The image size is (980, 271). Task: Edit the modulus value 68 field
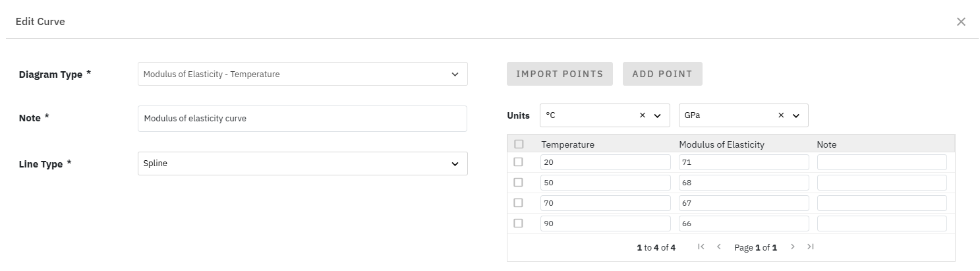point(743,183)
